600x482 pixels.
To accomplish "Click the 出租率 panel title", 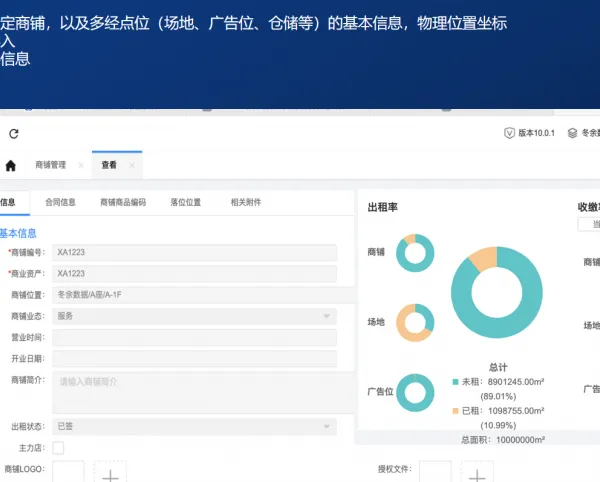I will point(383,207).
